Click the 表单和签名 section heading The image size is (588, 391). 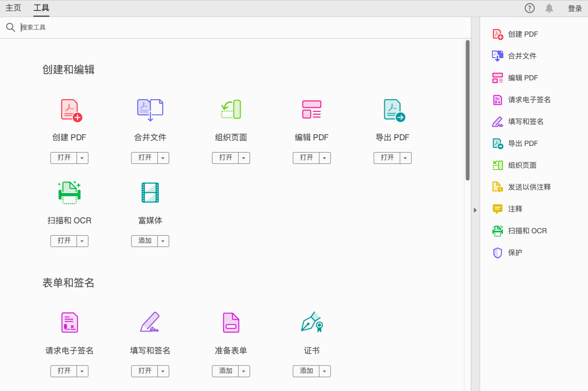[x=69, y=283]
